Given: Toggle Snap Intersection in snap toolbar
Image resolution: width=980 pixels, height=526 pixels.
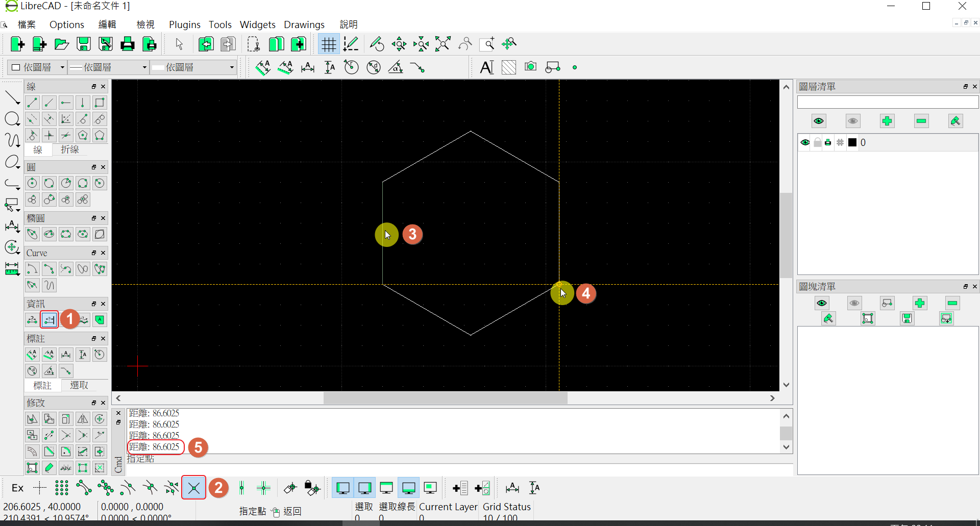Looking at the screenshot, I should [194, 488].
